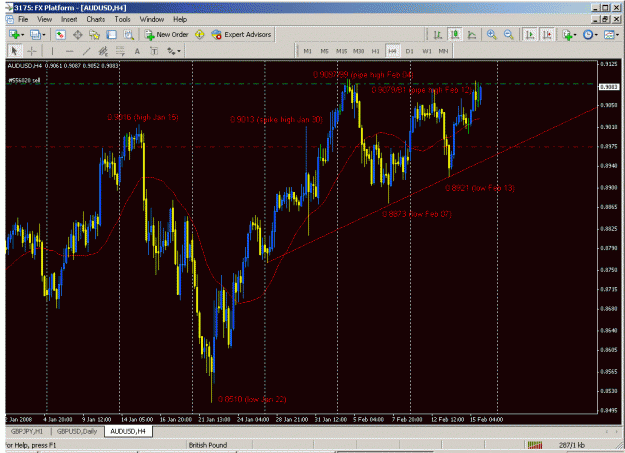Expand the Indicators dropdown arrow
Image resolution: width=625 pixels, height=453 pixels.
pos(575,35)
